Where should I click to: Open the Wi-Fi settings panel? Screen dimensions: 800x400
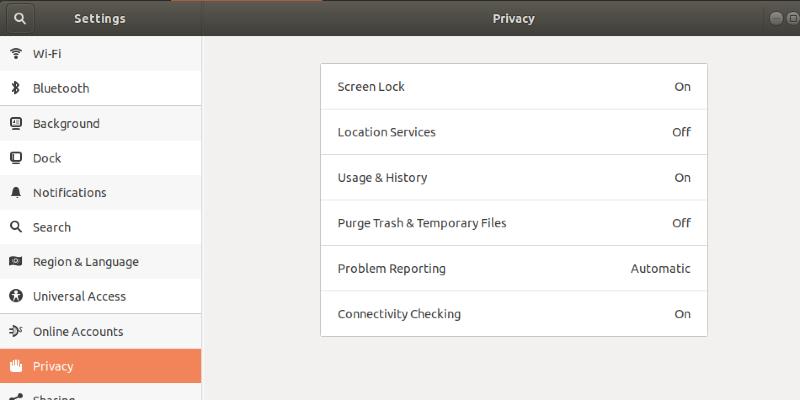pos(47,54)
